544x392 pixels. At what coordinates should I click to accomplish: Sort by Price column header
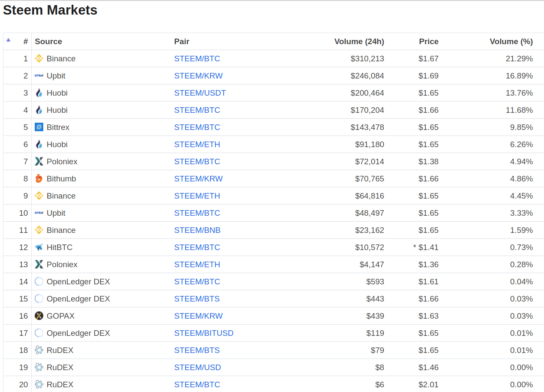[x=429, y=42]
